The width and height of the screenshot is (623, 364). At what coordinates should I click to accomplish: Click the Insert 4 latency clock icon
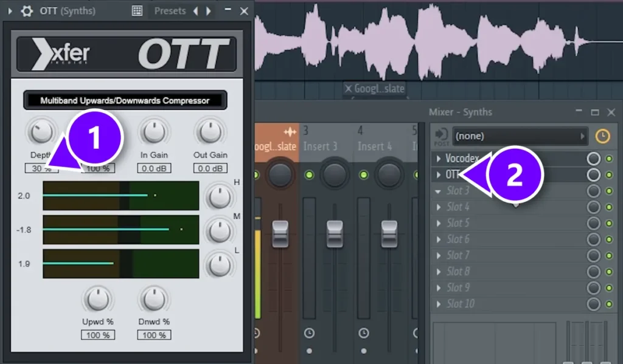tap(364, 332)
